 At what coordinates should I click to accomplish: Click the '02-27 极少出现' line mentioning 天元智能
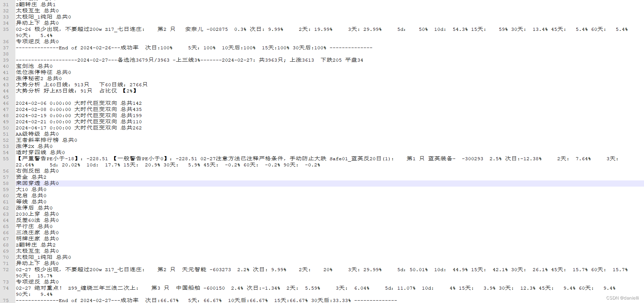(x=322, y=273)
